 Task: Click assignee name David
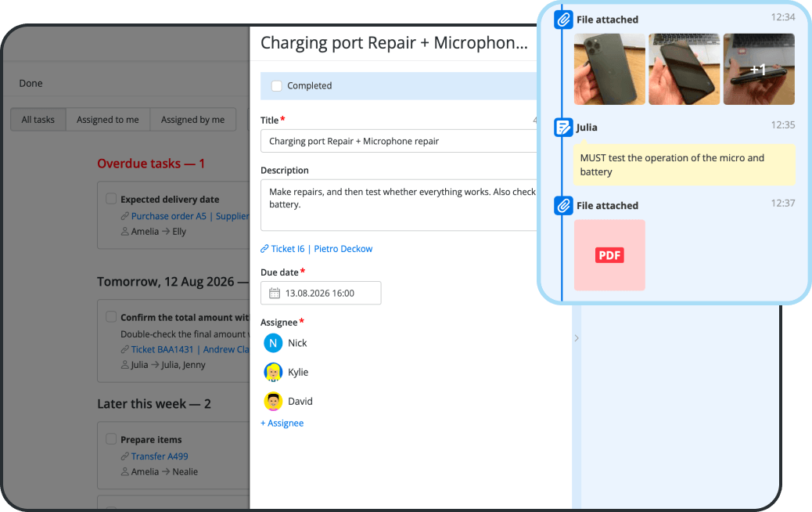click(300, 402)
